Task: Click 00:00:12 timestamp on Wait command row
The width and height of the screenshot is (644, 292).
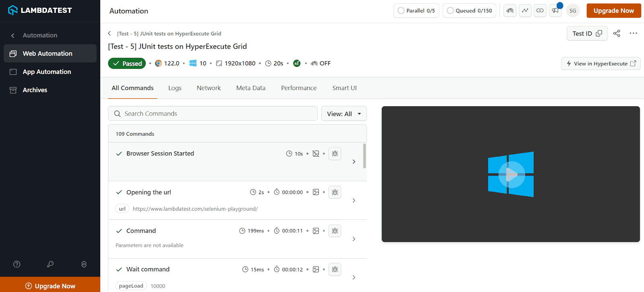Action: [292, 269]
